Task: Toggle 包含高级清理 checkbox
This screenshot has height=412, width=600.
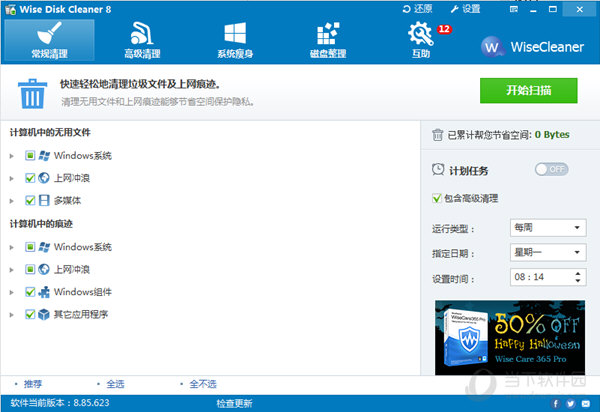Action: click(436, 198)
